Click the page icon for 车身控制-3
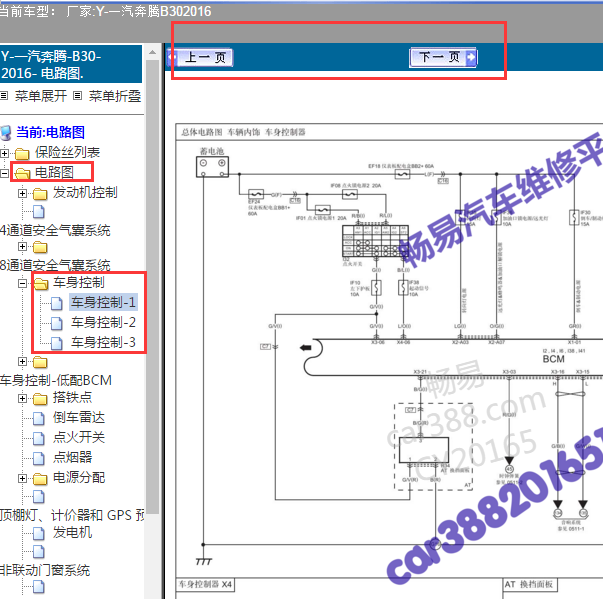 (x=57, y=343)
